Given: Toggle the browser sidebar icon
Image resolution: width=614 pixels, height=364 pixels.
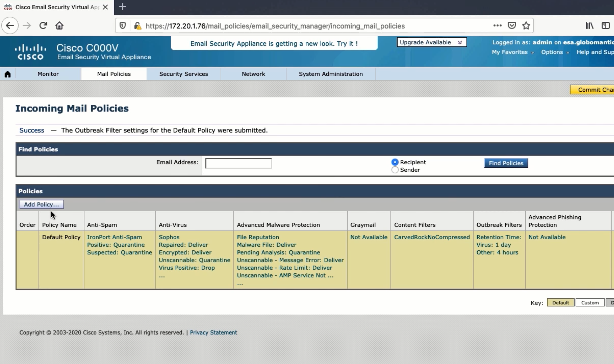Looking at the screenshot, I should 606,26.
